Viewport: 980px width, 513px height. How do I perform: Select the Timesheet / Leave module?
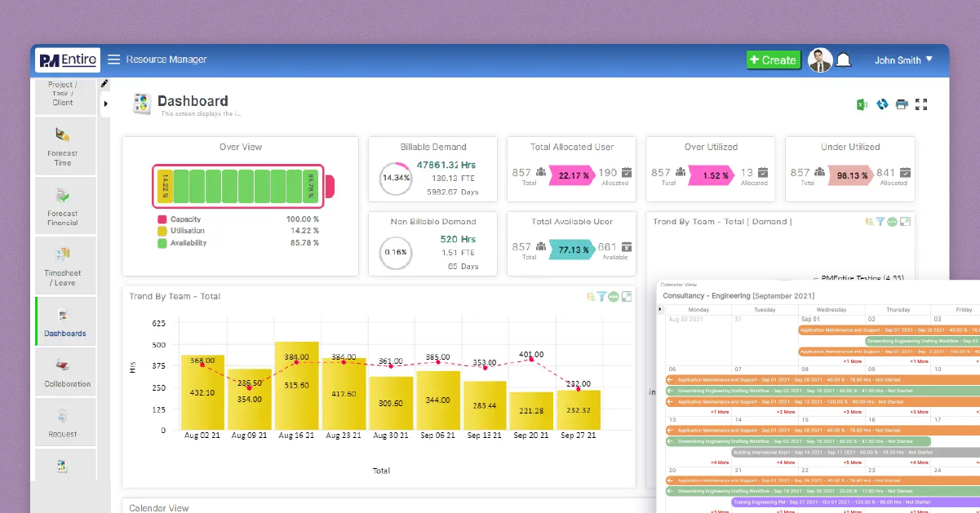click(x=64, y=265)
